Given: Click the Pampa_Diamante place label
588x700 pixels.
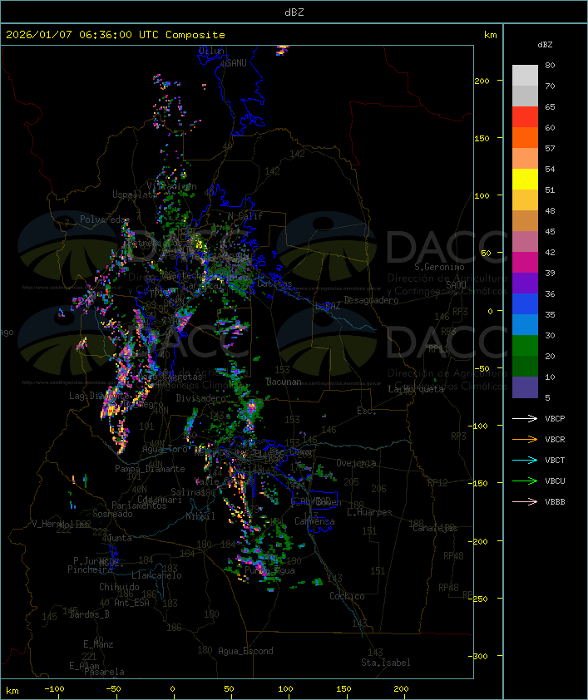Looking at the screenshot, I should coord(150,469).
